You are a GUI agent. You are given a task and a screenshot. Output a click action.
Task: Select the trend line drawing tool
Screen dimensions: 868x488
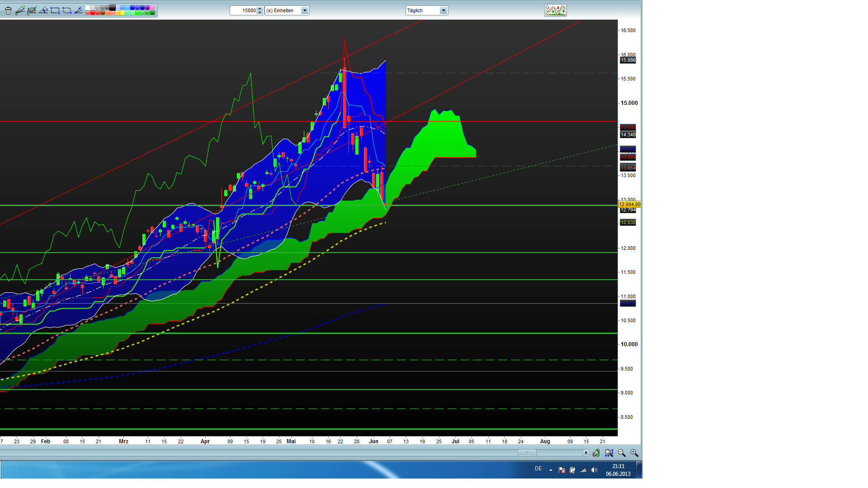20,10
